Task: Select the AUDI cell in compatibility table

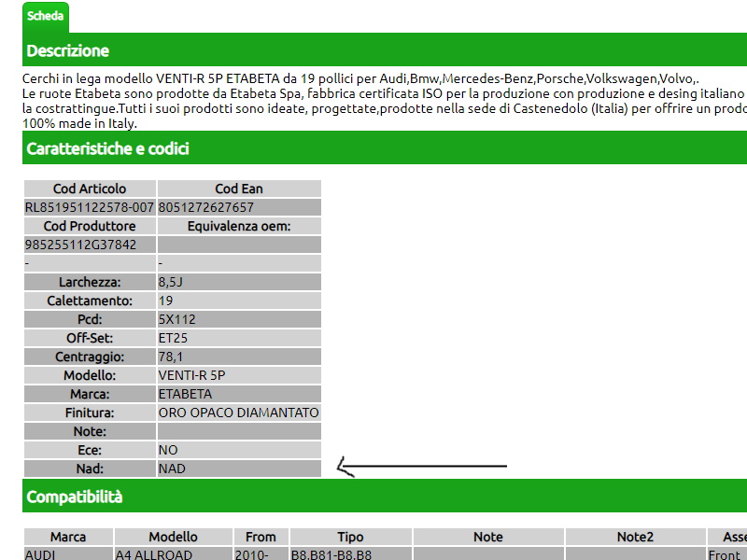Action: click(68, 553)
